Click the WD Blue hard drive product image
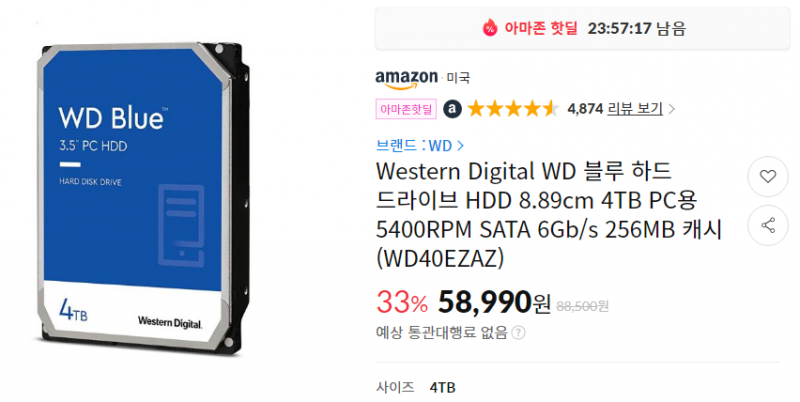Screen dimensions: 800x402 click(x=144, y=197)
